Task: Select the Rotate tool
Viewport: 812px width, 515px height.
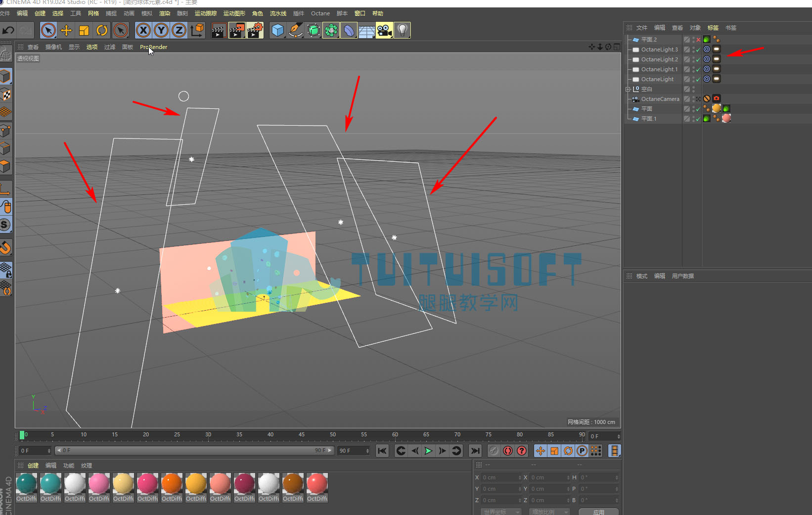Action: 102,31
